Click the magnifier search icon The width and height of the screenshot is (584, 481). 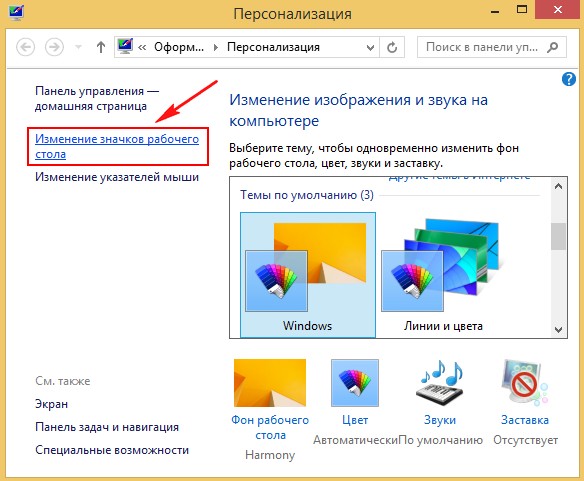tap(553, 47)
